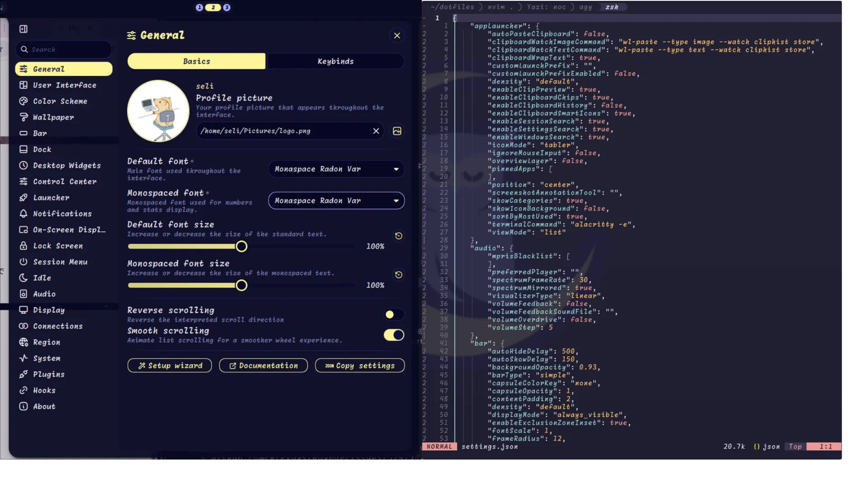Open Plugins plug icon
This screenshot has height=488, width=868.
pos(24,374)
